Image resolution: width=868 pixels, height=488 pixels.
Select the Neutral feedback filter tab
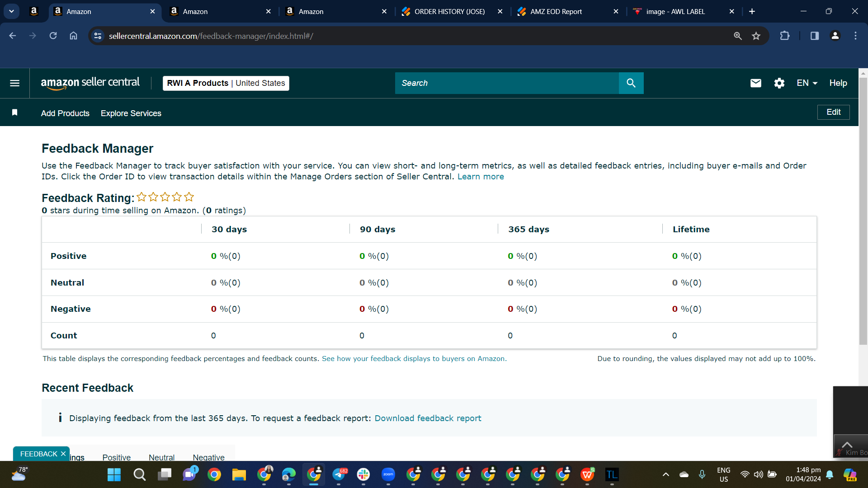(x=161, y=457)
